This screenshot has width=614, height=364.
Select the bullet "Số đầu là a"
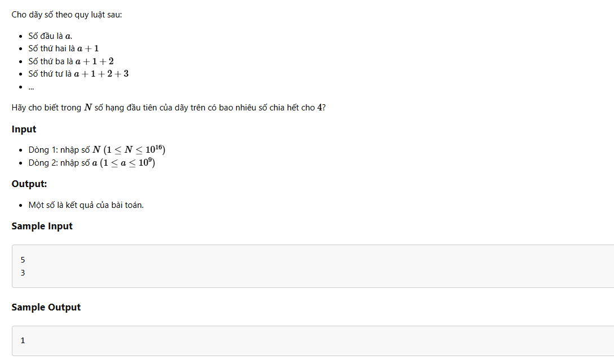[50, 36]
